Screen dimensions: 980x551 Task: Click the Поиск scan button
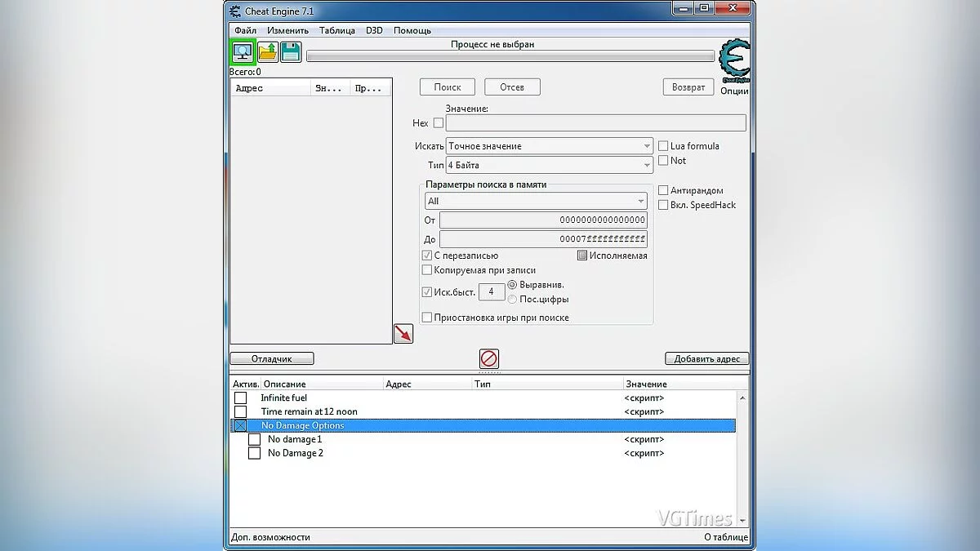point(448,87)
